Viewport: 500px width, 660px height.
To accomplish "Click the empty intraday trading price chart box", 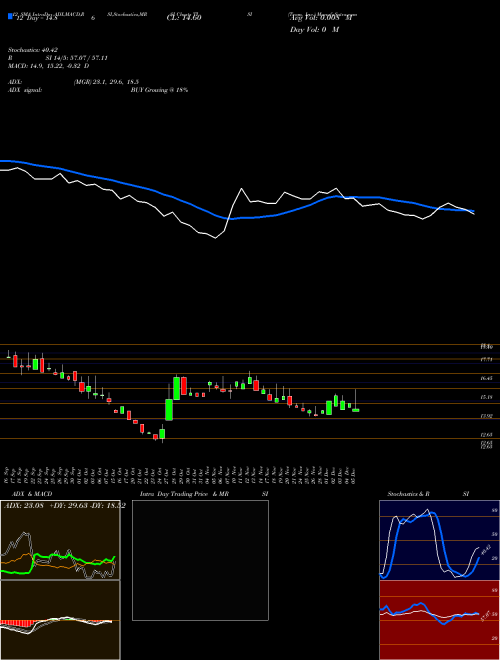I will (200, 560).
